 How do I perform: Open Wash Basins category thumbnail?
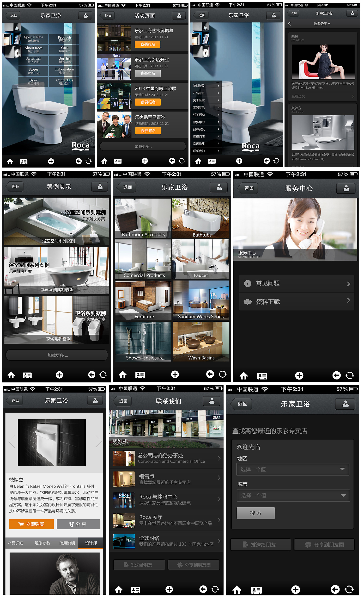pyautogui.click(x=201, y=342)
